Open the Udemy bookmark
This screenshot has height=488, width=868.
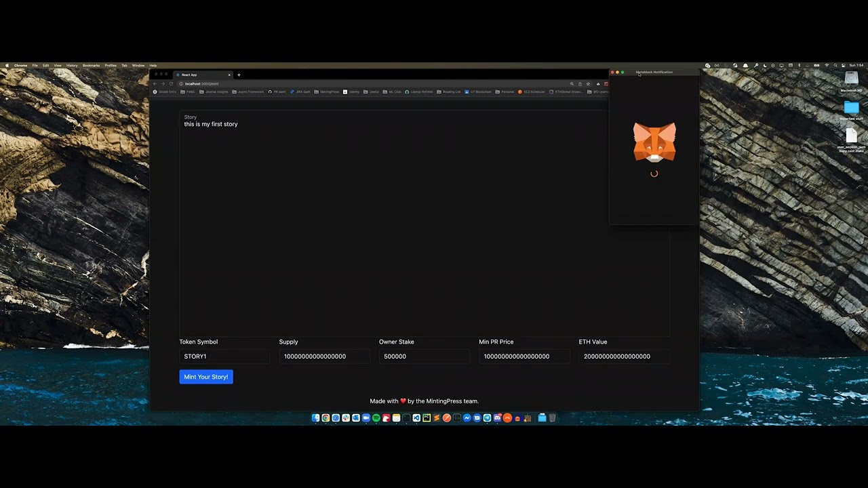click(352, 91)
